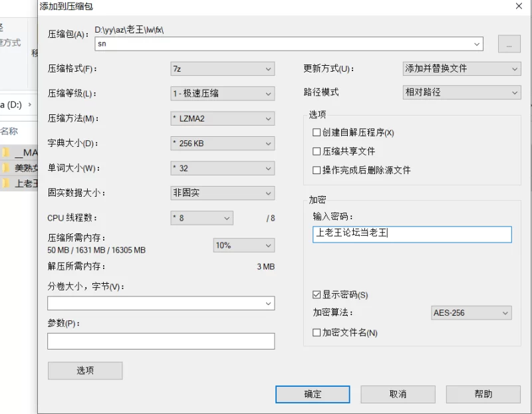Enable the 压缩共享文件 checkbox
This screenshot has height=414, width=532.
pyautogui.click(x=317, y=152)
